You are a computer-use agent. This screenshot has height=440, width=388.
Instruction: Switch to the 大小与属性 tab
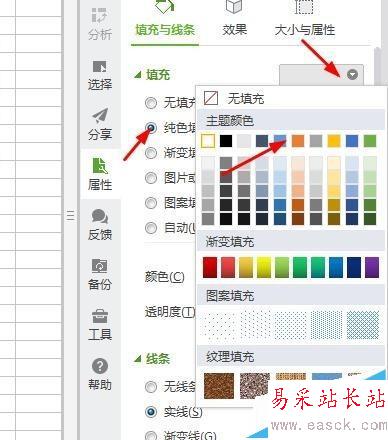pos(305,29)
